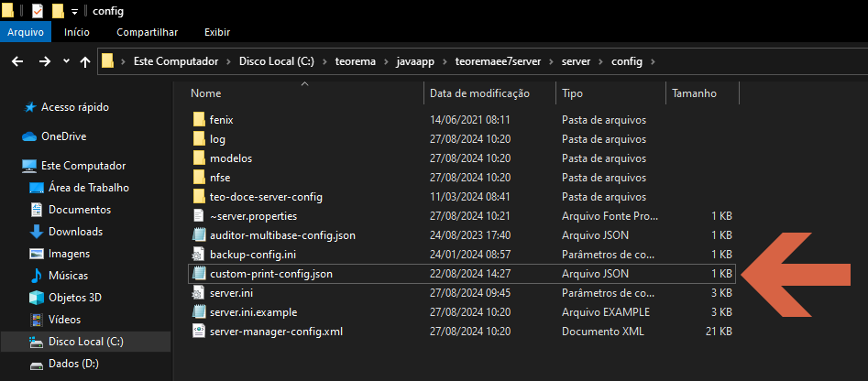Click the Back navigation arrow
The height and width of the screenshot is (381, 868).
click(x=17, y=61)
